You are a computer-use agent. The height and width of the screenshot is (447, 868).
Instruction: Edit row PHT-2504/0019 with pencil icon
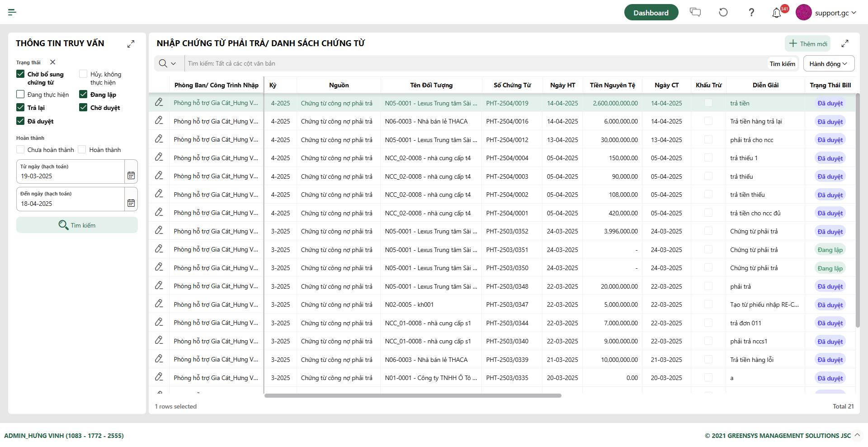159,102
